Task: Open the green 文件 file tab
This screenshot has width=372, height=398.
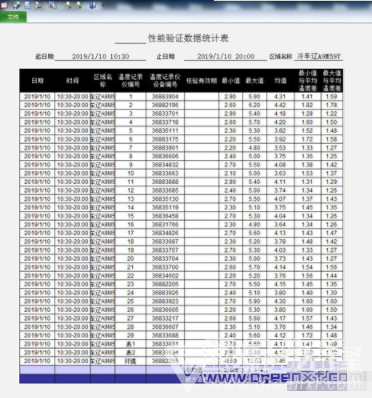Action: click(13, 17)
